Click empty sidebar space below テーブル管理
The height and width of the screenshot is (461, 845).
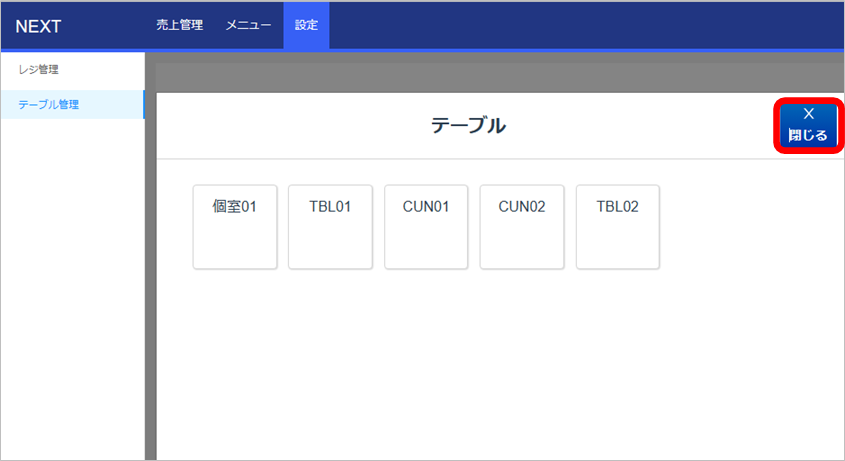tap(70, 300)
